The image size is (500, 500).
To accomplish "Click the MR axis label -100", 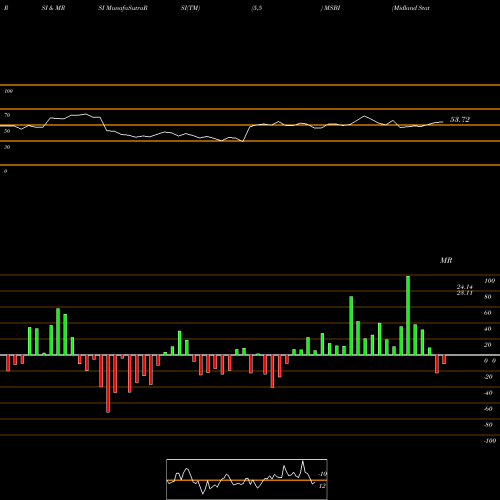I will click(x=490, y=441).
